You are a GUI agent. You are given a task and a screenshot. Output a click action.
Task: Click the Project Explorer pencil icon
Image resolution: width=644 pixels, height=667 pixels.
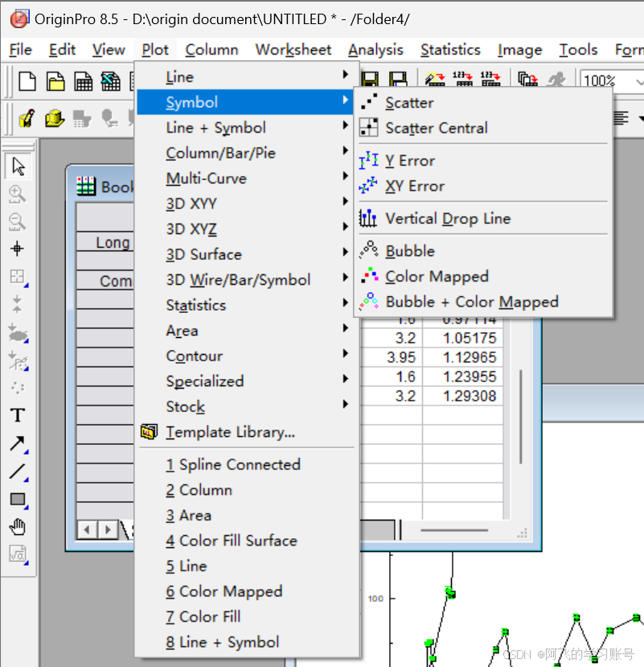click(27, 119)
